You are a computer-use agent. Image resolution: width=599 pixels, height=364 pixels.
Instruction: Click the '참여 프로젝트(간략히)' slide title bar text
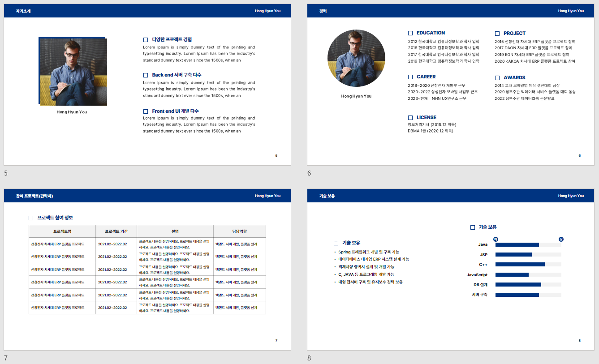click(34, 196)
